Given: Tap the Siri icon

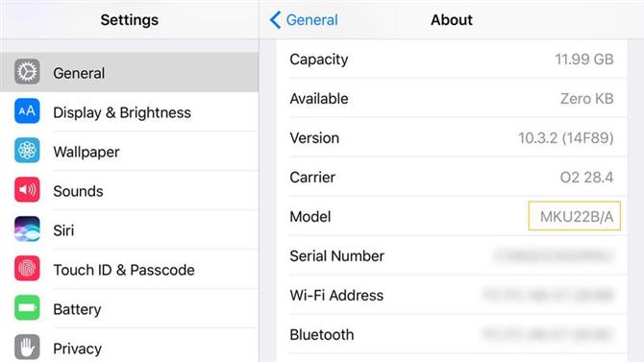Looking at the screenshot, I should (x=27, y=229).
